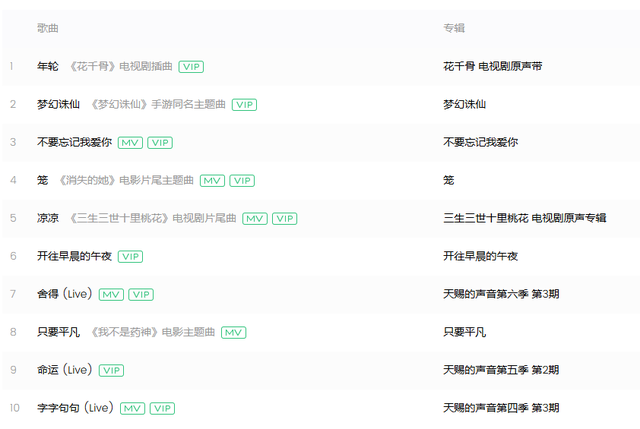Play song 舍得 (Live)
This screenshot has width=640, height=429.
pyautogui.click(x=64, y=294)
